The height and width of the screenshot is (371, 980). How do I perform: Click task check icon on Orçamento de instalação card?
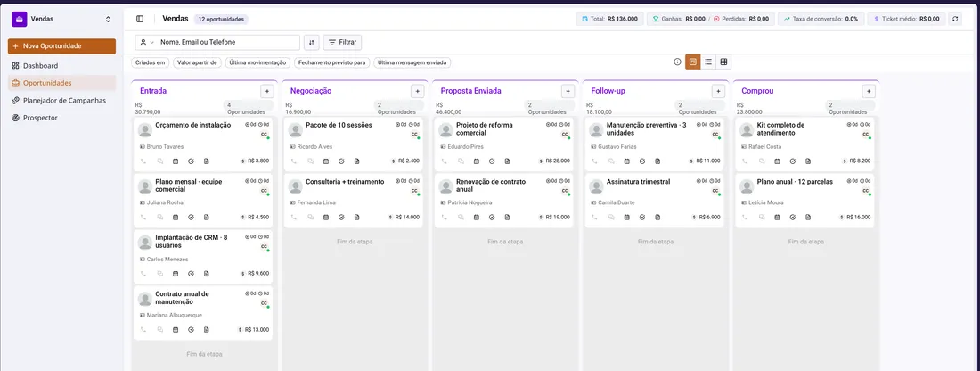tap(191, 161)
